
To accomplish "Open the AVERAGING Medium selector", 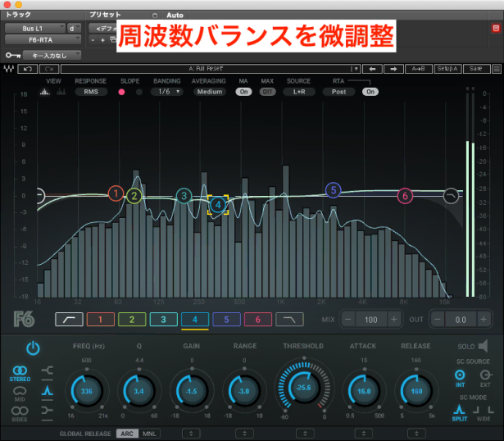I will pyautogui.click(x=210, y=92).
